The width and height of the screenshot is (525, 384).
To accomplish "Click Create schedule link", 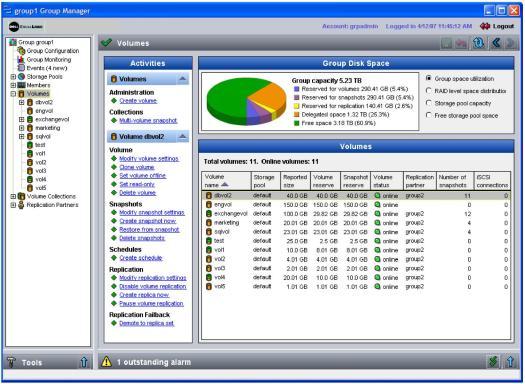I will [x=141, y=258].
